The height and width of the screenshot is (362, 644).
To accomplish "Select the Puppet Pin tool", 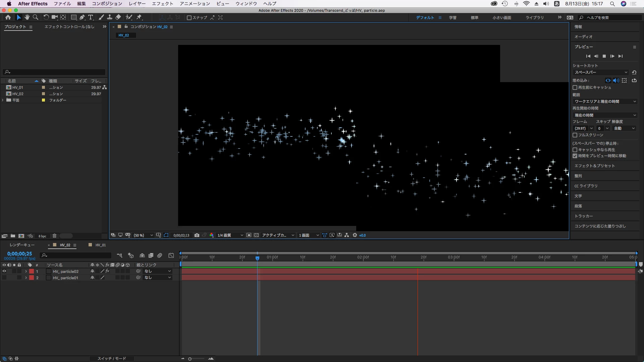I will 139,17.
